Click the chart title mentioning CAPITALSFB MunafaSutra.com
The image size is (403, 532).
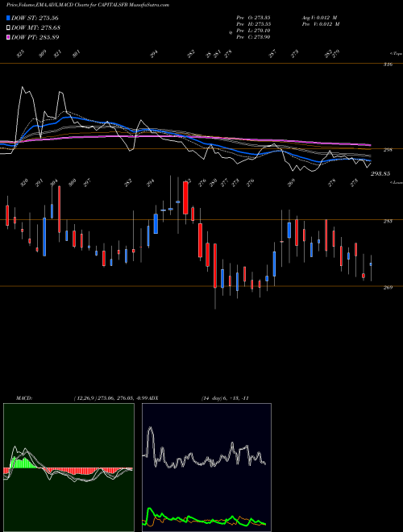point(88,5)
